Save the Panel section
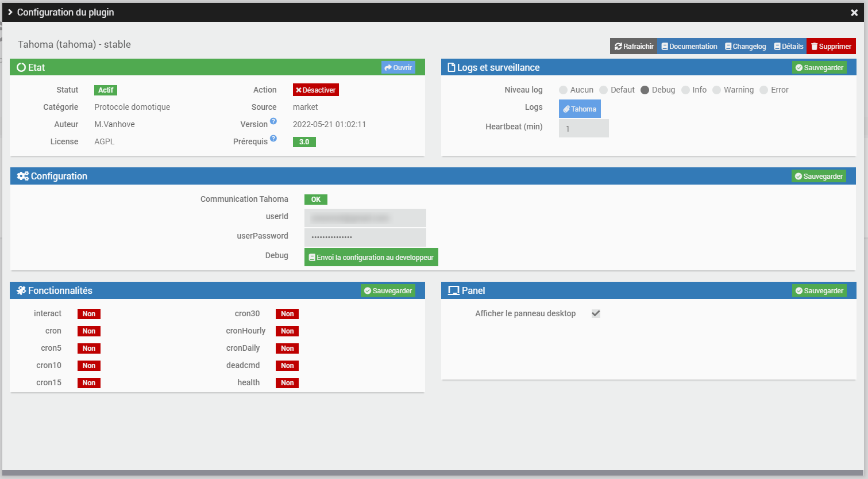This screenshot has height=479, width=868. (819, 290)
